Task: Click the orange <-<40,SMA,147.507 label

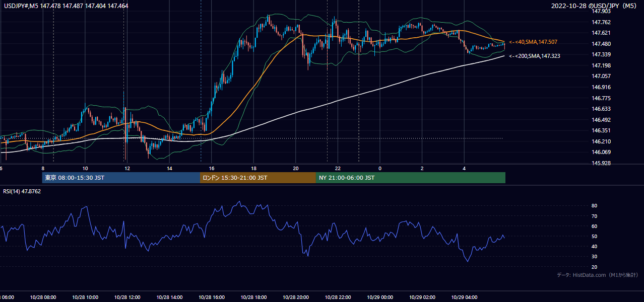Action: point(533,42)
